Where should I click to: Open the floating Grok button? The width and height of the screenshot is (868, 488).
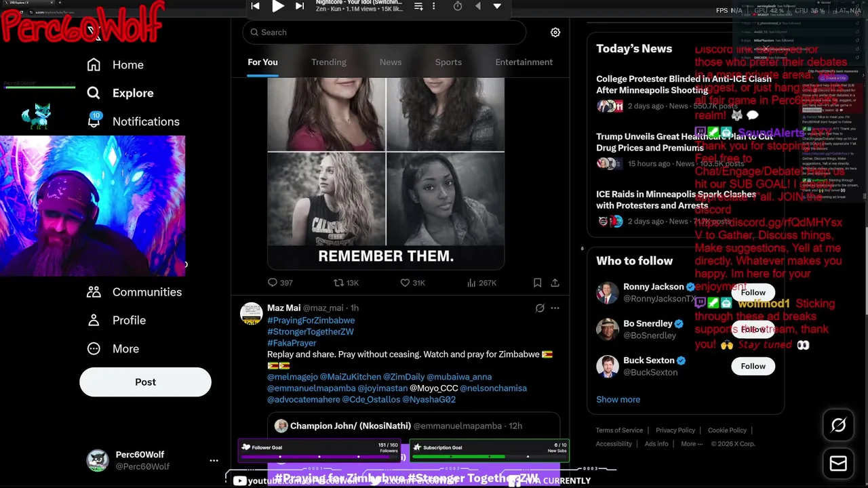click(839, 426)
